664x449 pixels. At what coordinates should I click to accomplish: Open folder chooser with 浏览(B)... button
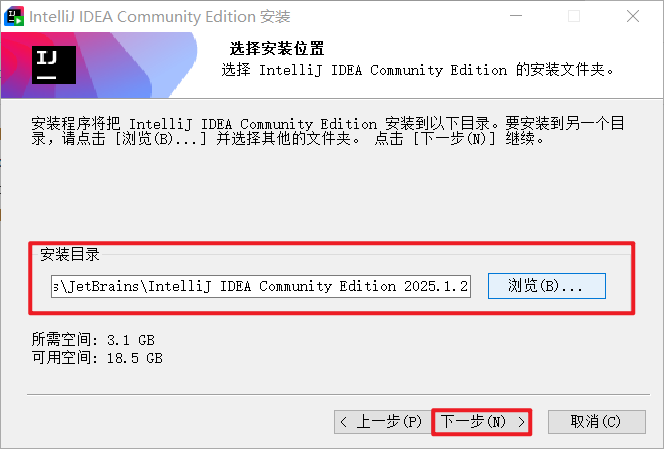pyautogui.click(x=547, y=286)
